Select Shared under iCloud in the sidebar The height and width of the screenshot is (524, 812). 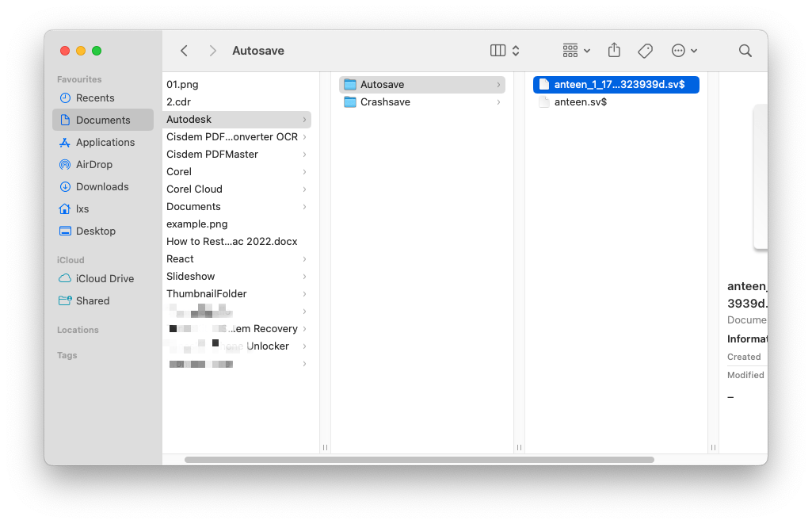pos(92,300)
